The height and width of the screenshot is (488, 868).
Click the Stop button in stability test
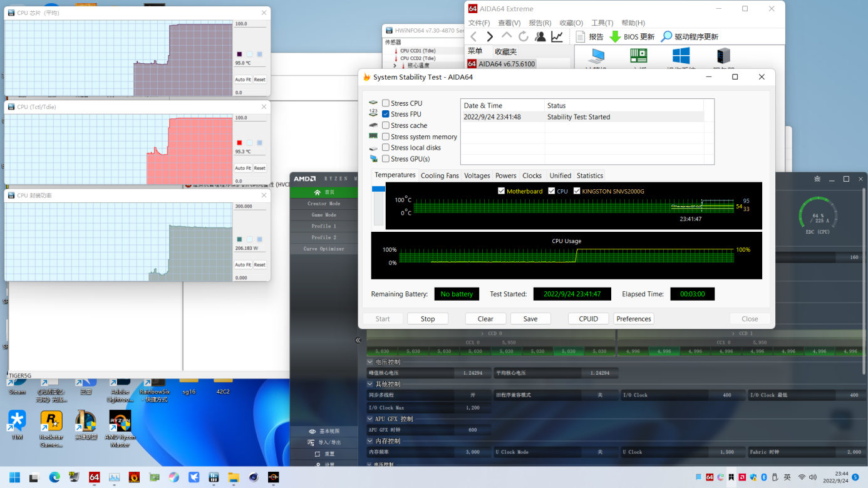click(428, 319)
